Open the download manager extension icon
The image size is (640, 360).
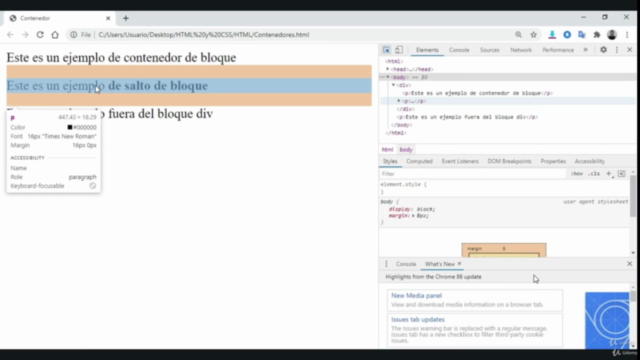point(552,35)
